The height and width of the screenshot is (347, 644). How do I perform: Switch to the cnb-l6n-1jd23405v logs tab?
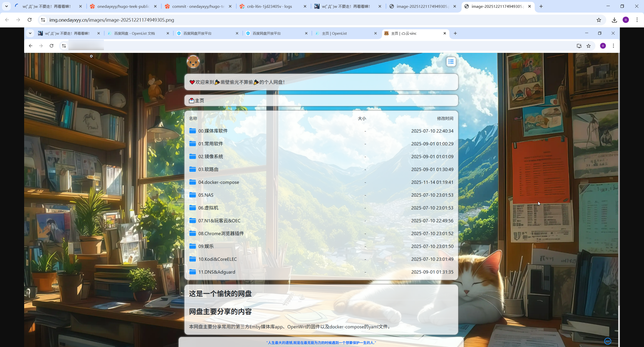coord(269,6)
